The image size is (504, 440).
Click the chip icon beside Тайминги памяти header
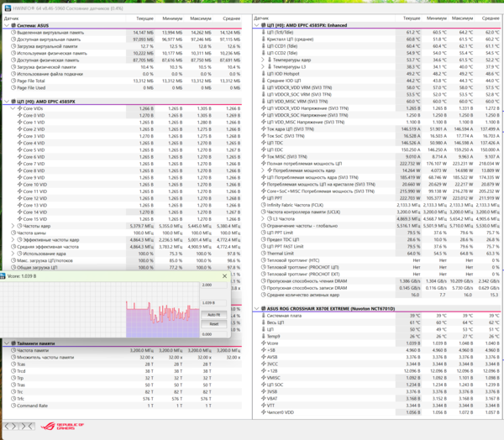[x=13, y=343]
